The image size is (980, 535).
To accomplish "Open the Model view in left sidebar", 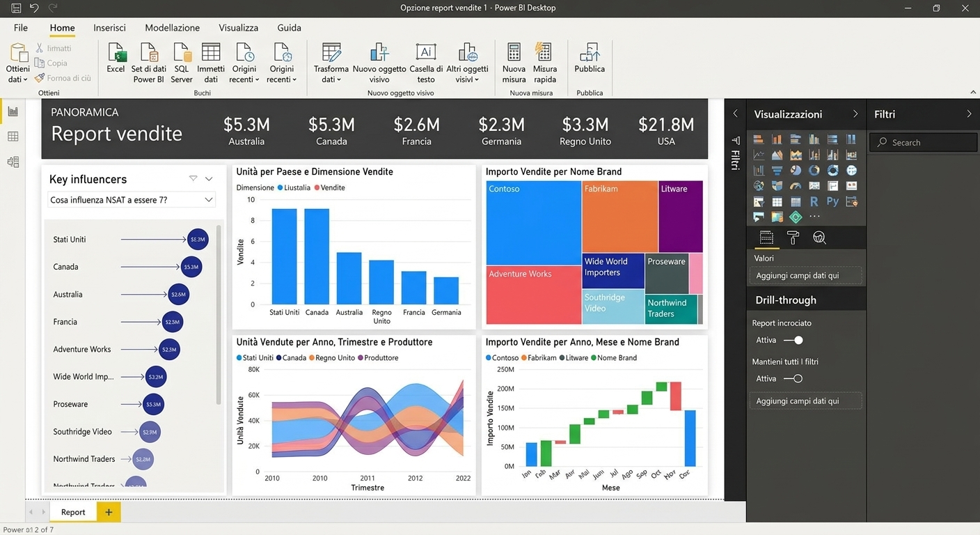I will (13, 162).
